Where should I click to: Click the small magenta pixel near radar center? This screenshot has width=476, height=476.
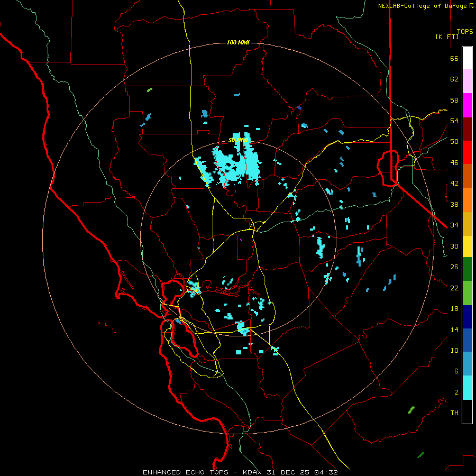pos(241,240)
